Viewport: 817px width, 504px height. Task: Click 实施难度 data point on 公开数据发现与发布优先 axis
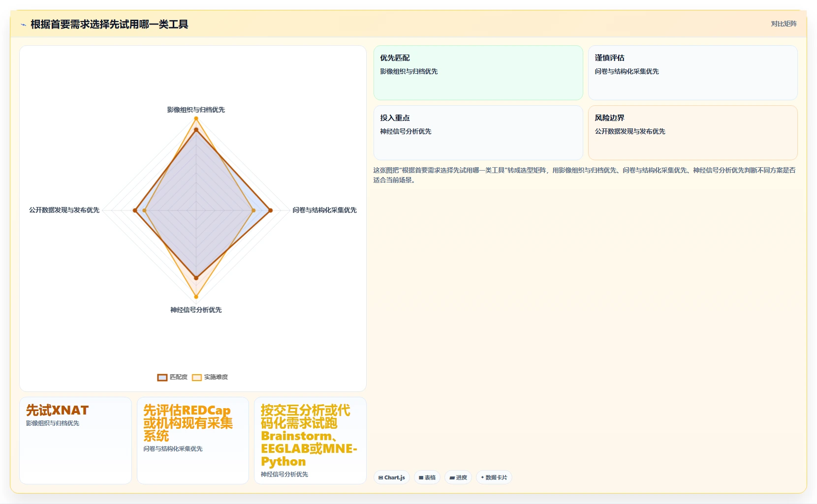tap(144, 210)
